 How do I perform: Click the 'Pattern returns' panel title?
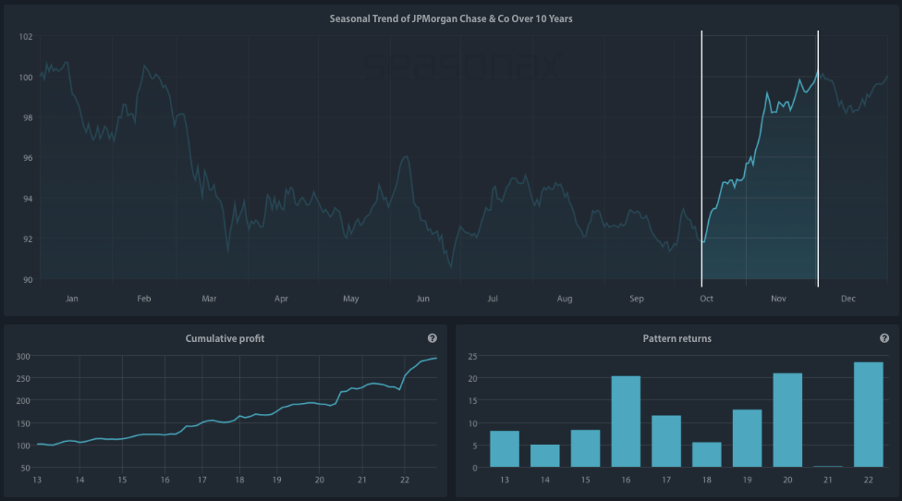[x=677, y=339]
